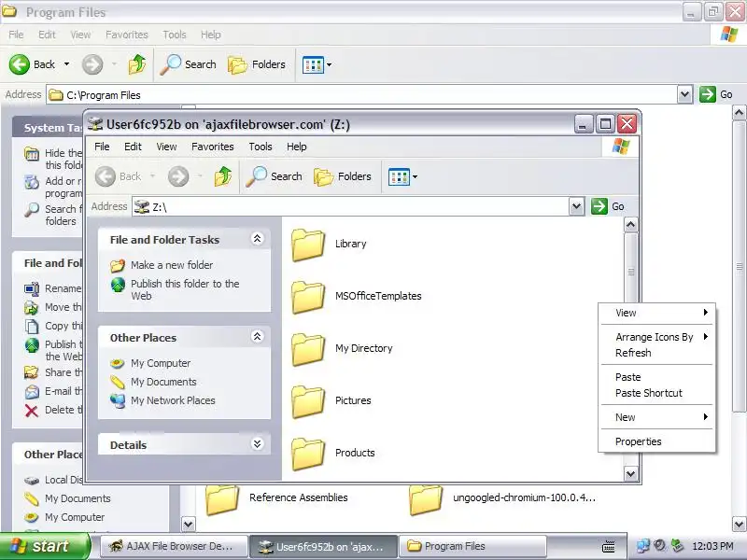Open the Library folder icon
Image resolution: width=747 pixels, height=560 pixels.
[308, 245]
